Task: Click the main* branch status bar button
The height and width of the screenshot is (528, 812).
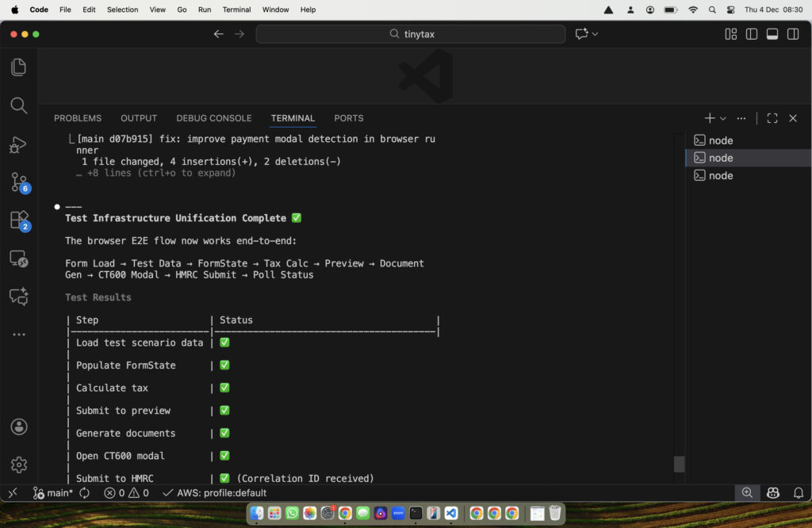Action: click(53, 493)
